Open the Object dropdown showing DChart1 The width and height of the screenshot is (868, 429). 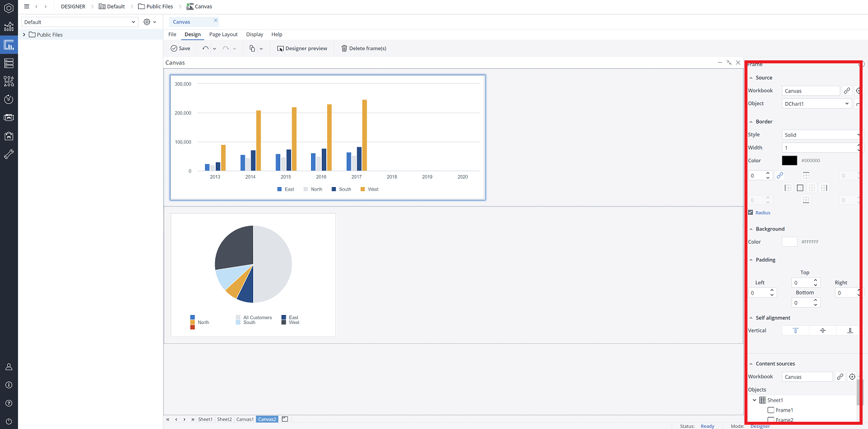pyautogui.click(x=816, y=103)
